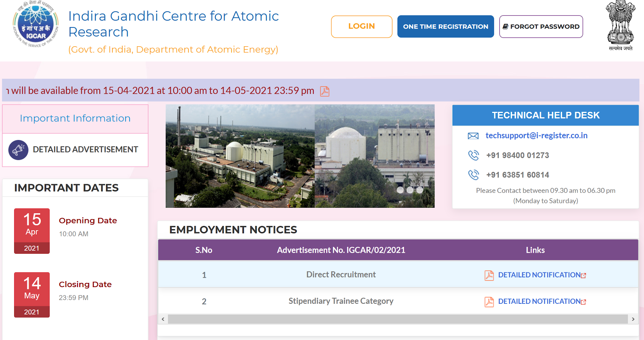Select the first carousel slide dot

click(400, 190)
